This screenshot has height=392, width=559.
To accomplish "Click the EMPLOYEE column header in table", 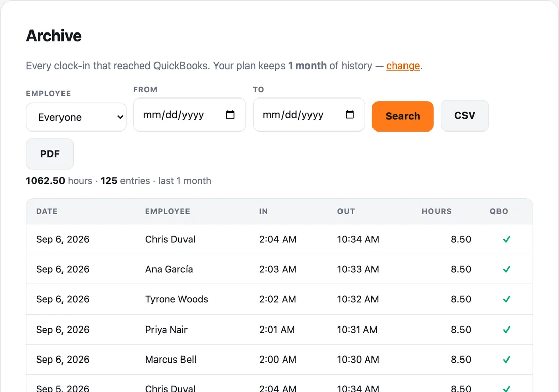I will (x=168, y=211).
